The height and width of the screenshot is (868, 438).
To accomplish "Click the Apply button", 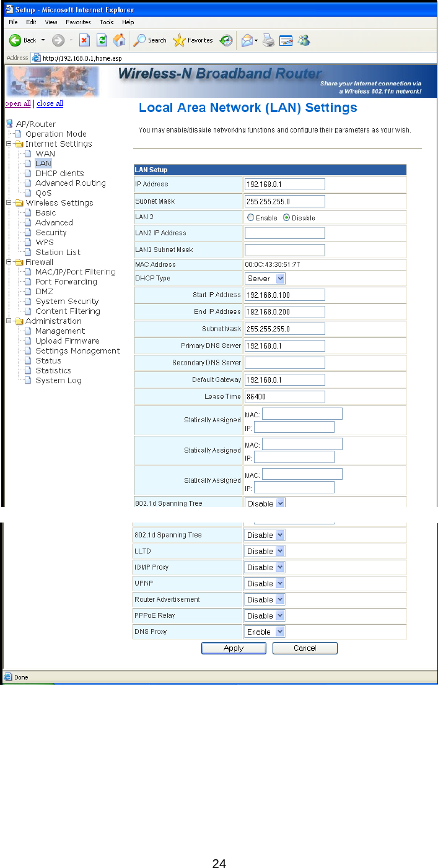I will click(x=234, y=648).
